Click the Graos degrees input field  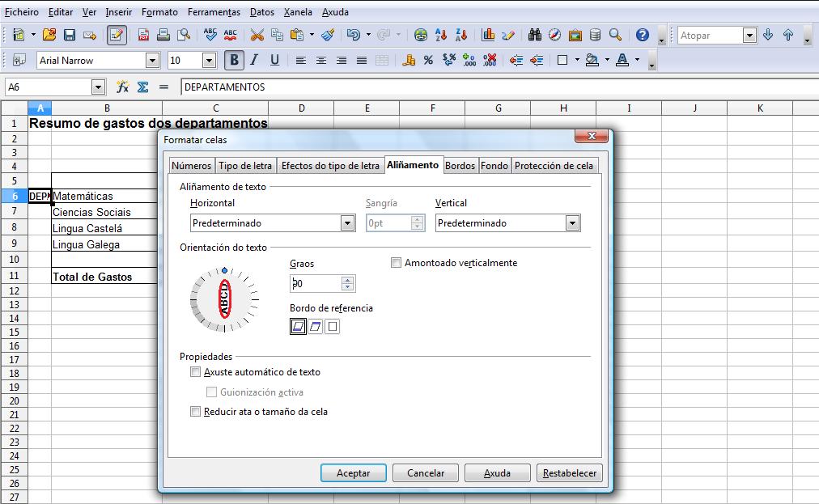point(316,284)
